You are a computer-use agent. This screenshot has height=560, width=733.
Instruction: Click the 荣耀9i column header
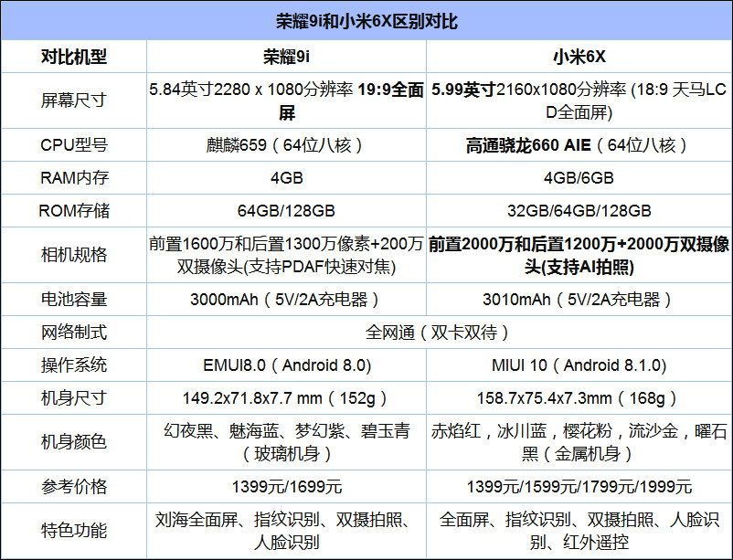click(x=286, y=57)
